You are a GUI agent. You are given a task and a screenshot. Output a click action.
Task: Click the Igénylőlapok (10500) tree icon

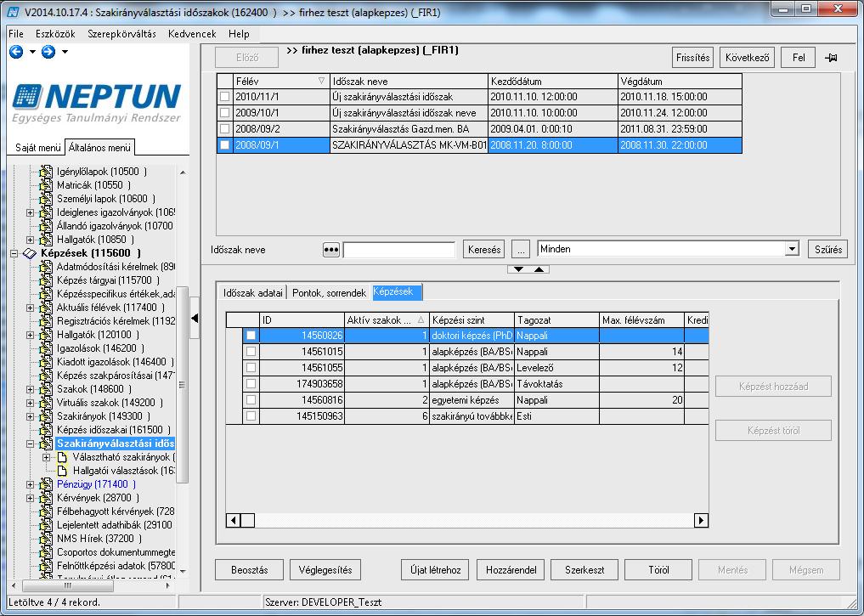coord(46,172)
